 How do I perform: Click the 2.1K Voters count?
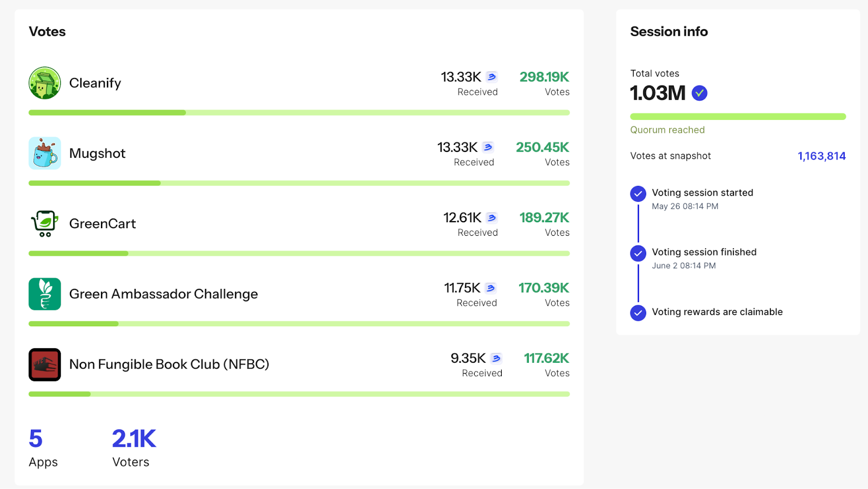[x=134, y=439]
